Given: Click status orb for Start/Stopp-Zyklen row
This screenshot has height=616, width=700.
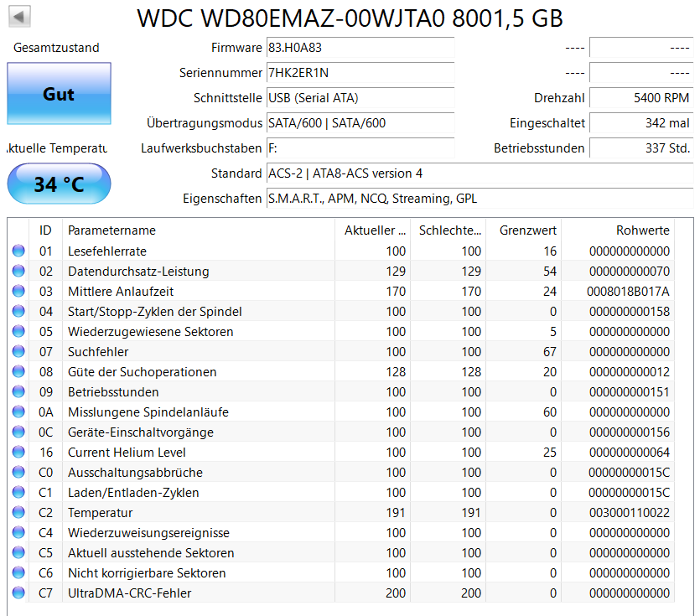Looking at the screenshot, I should pyautogui.click(x=18, y=311).
